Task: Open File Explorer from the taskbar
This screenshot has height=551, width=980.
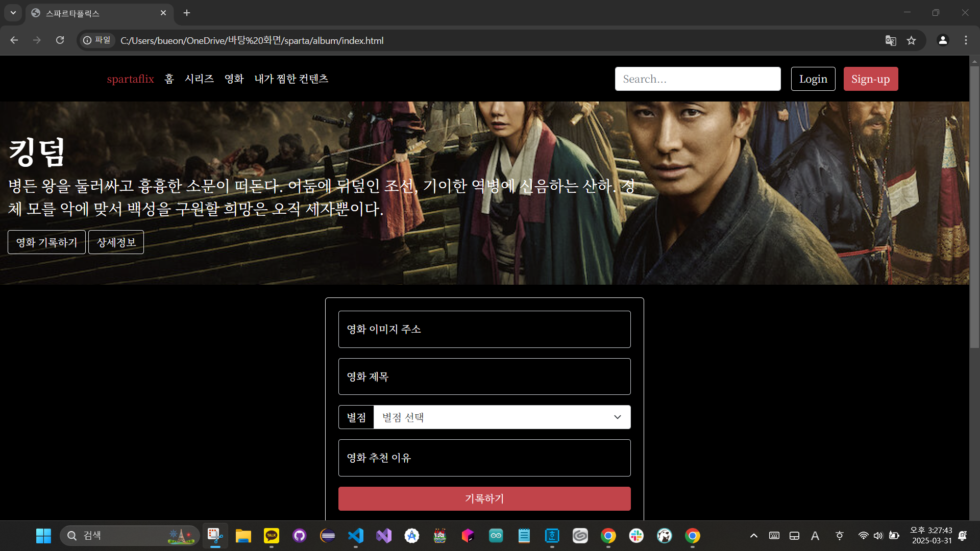Action: pyautogui.click(x=243, y=536)
